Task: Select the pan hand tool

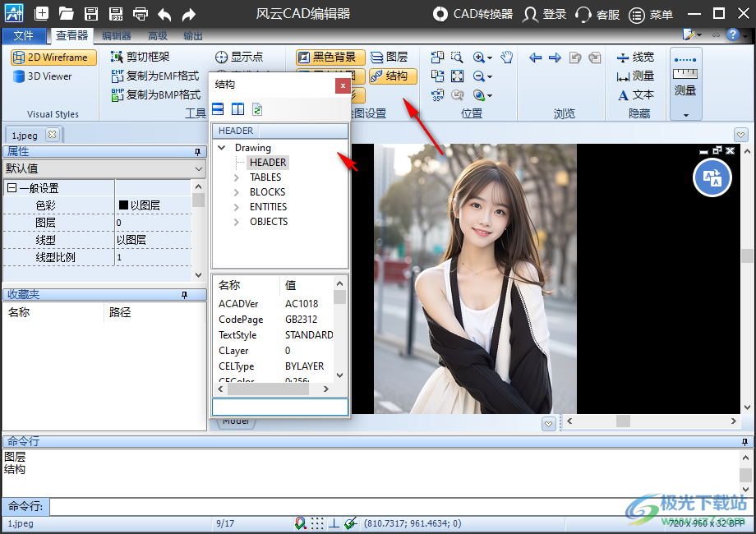Action: tap(506, 58)
